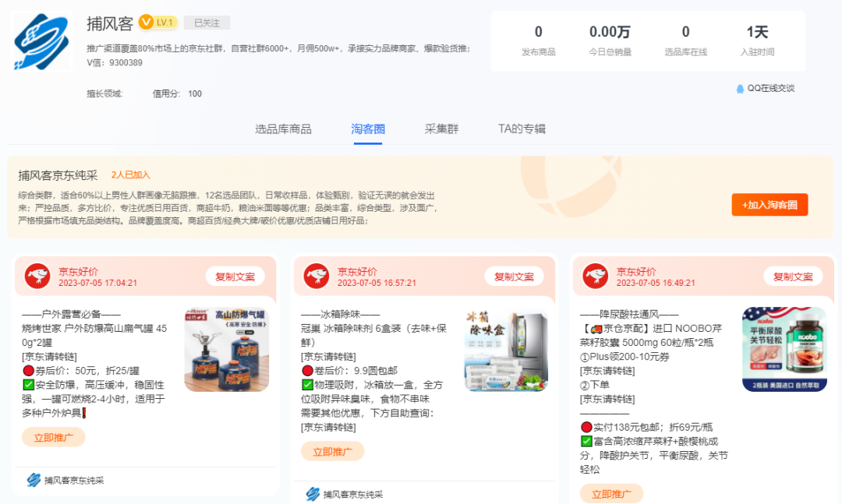Copy text of the 降尿酸祛通风 post
The width and height of the screenshot is (842, 504).
(x=793, y=277)
